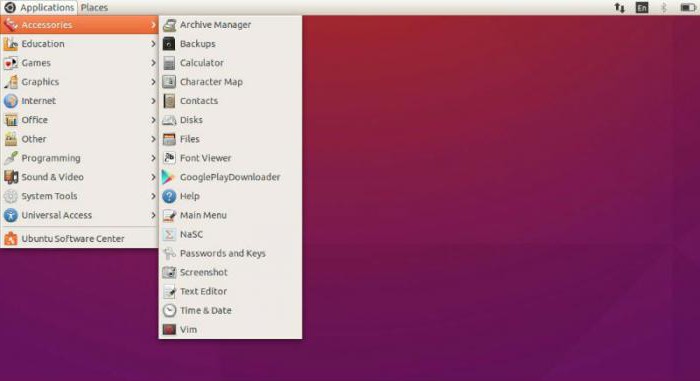The image size is (700, 381).
Task: Expand the Education submenu arrow
Action: coord(153,44)
